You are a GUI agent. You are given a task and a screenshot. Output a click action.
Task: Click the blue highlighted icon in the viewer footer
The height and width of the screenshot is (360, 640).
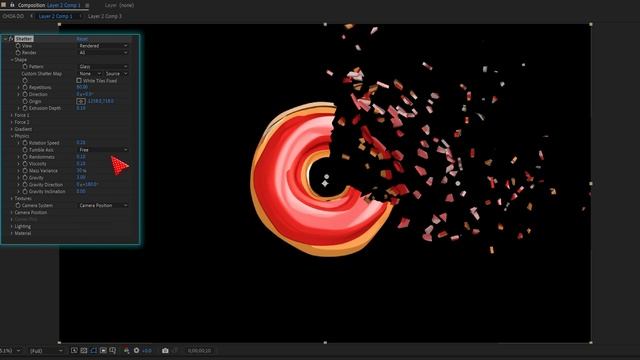pos(93,350)
